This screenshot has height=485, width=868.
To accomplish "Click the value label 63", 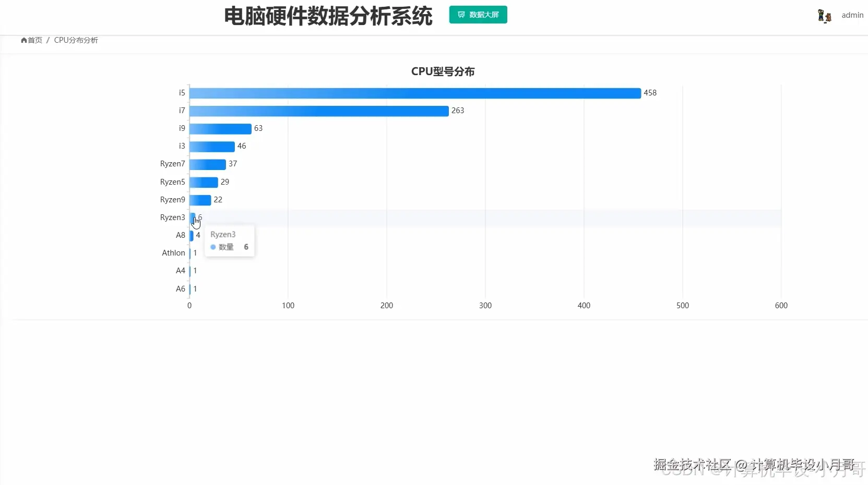I will tap(258, 128).
